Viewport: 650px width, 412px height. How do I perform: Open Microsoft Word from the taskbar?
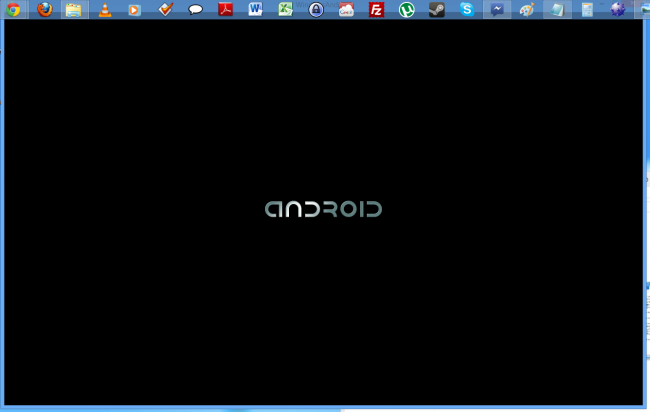point(255,9)
